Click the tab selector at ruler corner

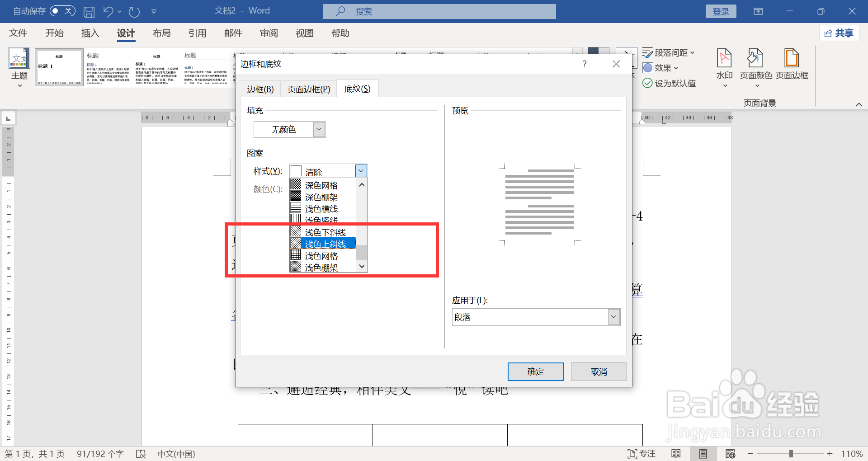[x=8, y=118]
